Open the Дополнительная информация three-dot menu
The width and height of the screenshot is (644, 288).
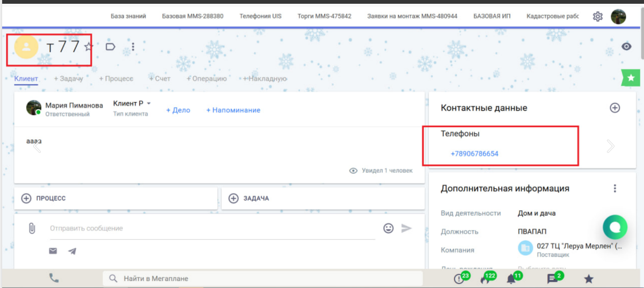coord(615,189)
